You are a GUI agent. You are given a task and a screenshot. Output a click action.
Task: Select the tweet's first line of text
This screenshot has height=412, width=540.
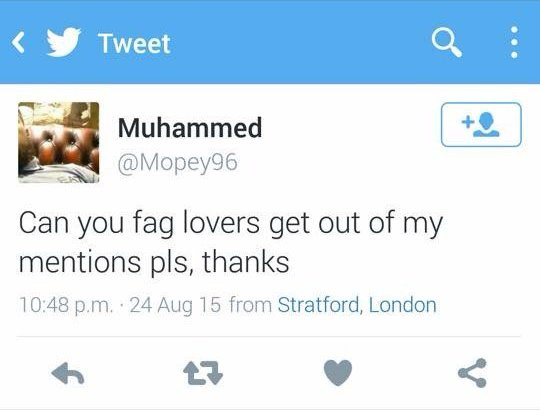(x=231, y=223)
